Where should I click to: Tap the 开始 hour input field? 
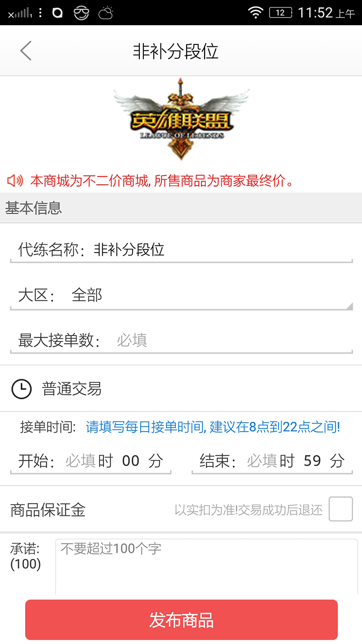tap(80, 461)
